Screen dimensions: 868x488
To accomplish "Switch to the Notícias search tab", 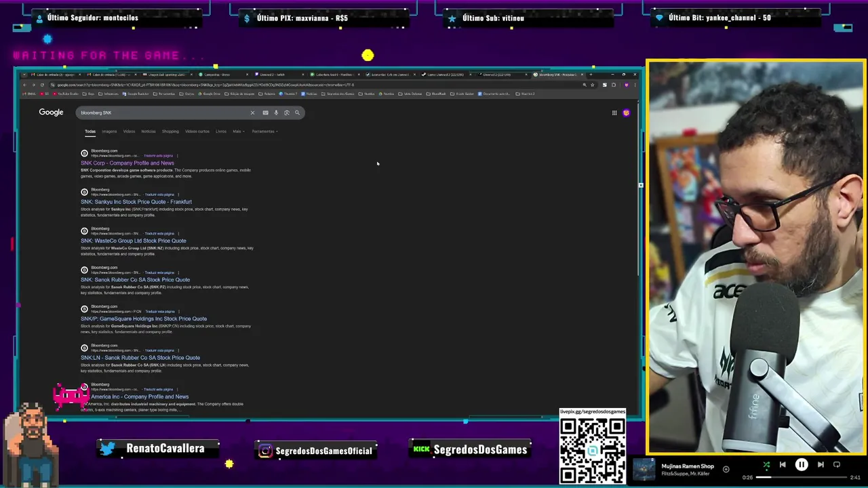I will click(149, 131).
